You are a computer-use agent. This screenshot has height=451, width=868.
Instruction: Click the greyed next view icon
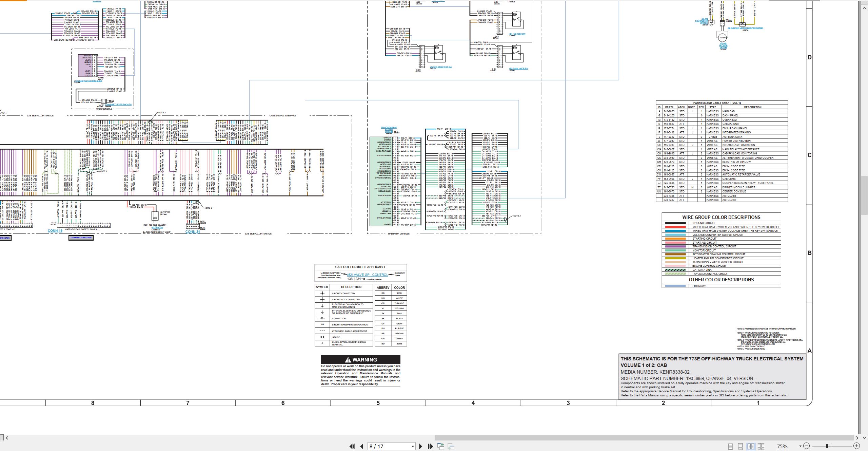(451, 446)
